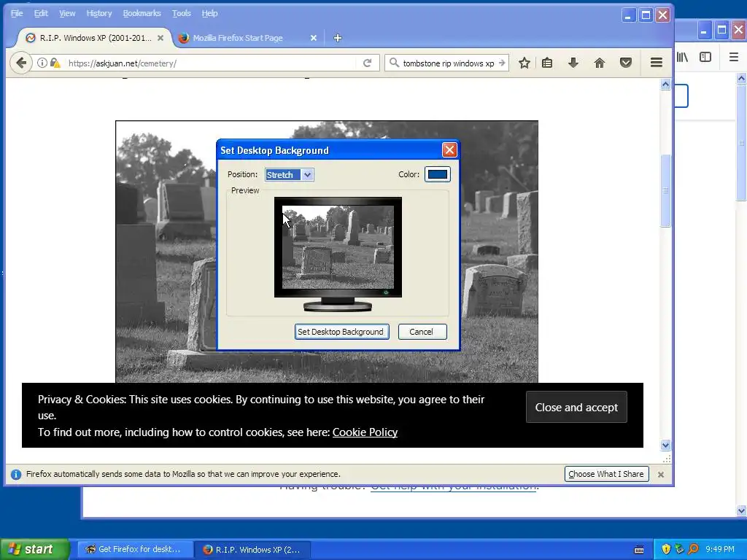Switch to R.I.P. Windows XP taskbar item
747x560 pixels.
tap(253, 550)
